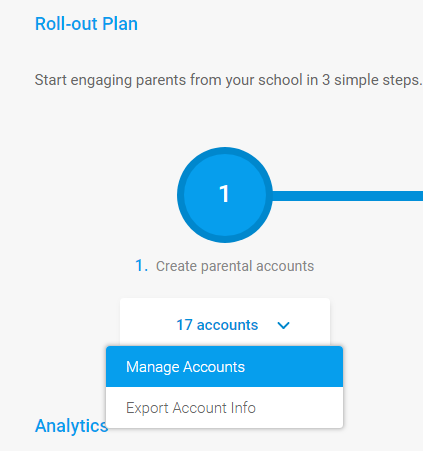Image resolution: width=423 pixels, height=451 pixels.
Task: Select the Create parental accounts step label
Action: (235, 266)
